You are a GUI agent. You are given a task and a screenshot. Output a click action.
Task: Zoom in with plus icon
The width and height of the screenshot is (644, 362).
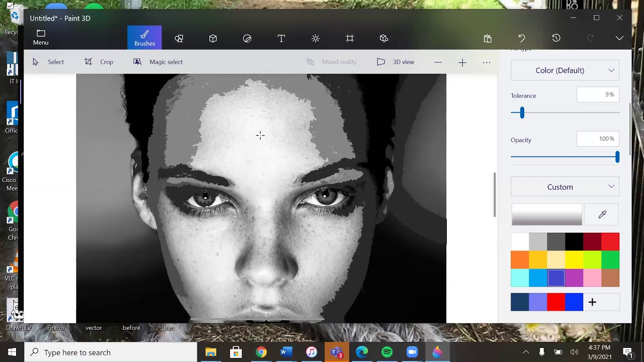coord(462,62)
